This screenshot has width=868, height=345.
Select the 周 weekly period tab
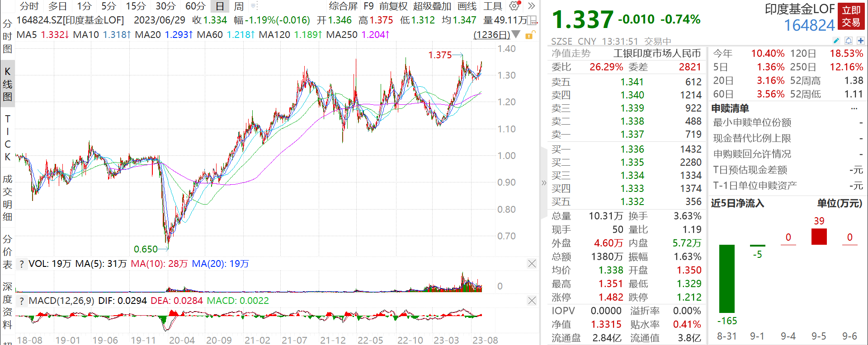pyautogui.click(x=239, y=6)
